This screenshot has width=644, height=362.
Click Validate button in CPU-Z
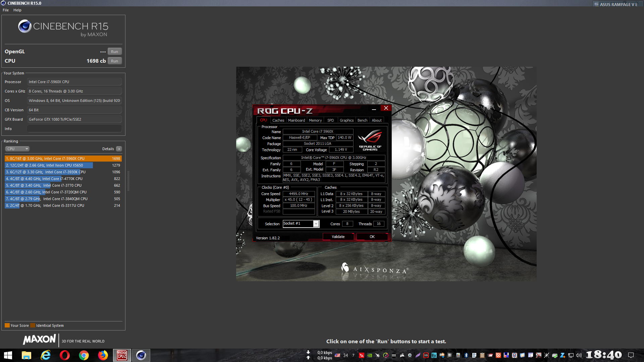338,237
